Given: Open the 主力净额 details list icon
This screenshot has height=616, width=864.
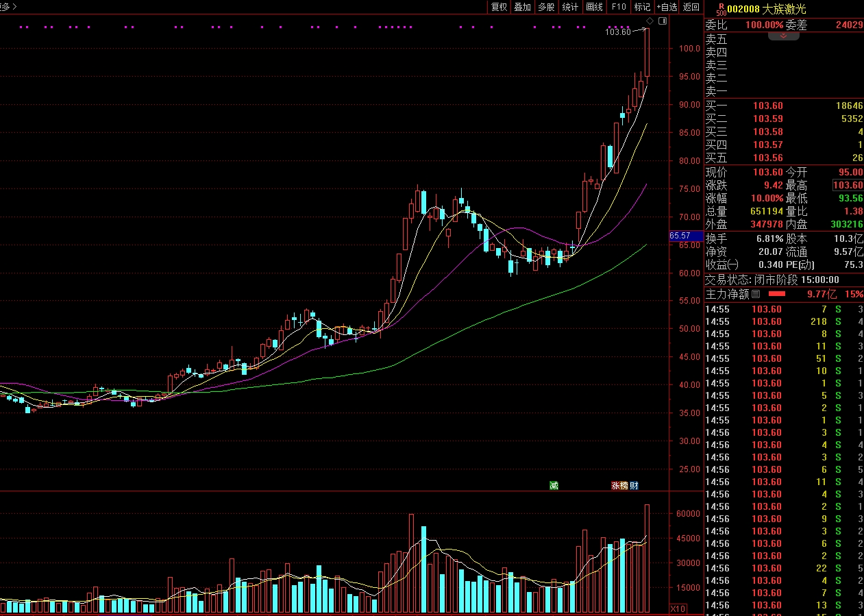Looking at the screenshot, I should click(756, 294).
